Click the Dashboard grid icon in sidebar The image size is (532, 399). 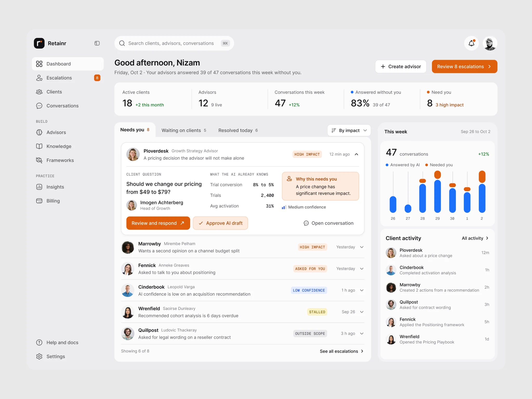click(x=39, y=64)
